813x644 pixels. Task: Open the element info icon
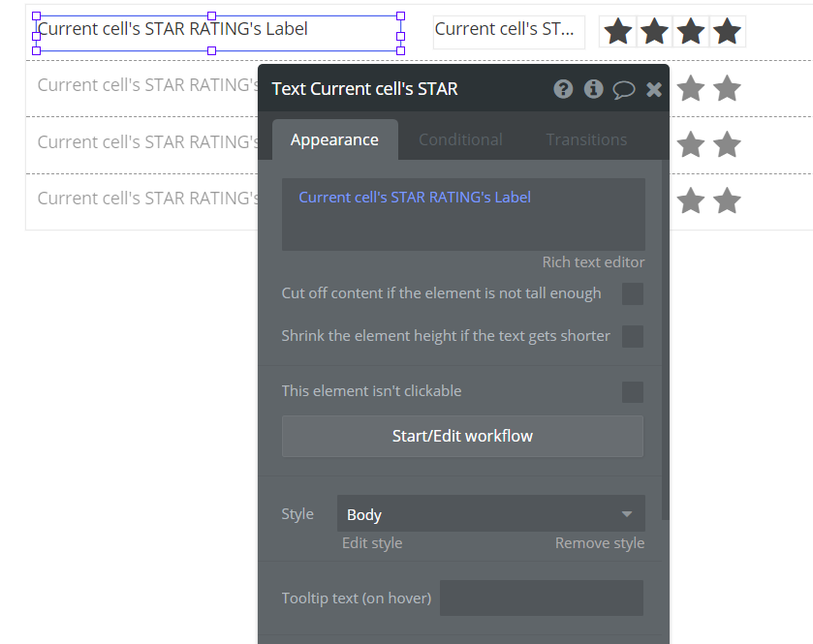point(593,89)
